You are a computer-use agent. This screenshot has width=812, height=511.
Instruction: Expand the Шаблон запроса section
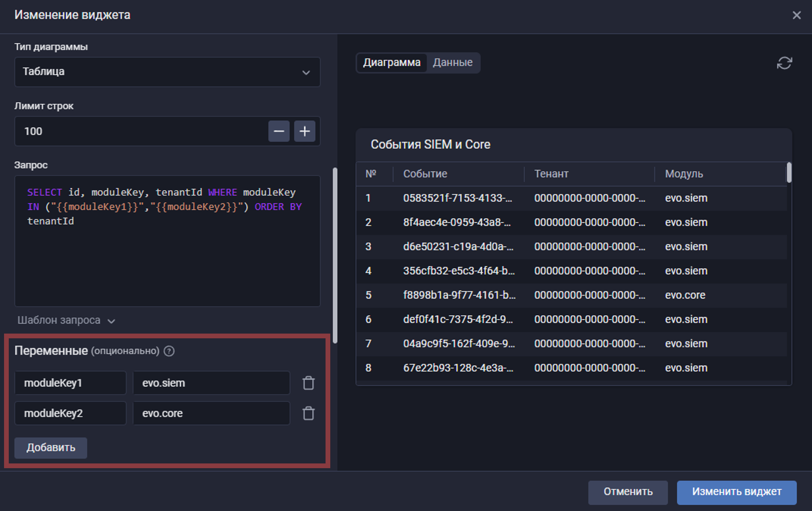[66, 320]
